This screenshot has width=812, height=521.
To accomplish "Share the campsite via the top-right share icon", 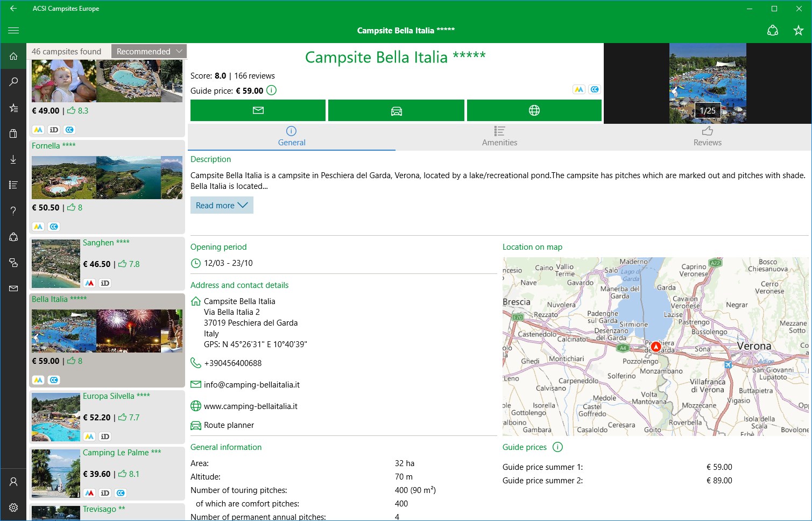I will [773, 31].
